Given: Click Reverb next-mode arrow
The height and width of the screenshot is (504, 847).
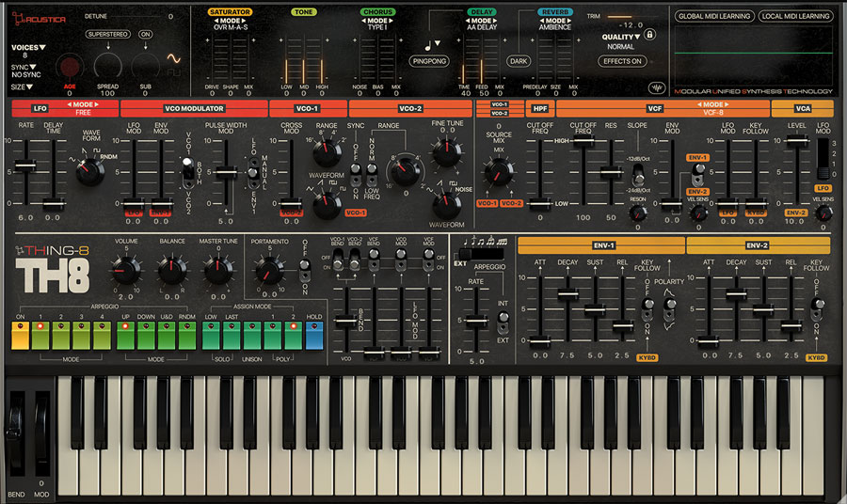Looking at the screenshot, I should (x=568, y=21).
